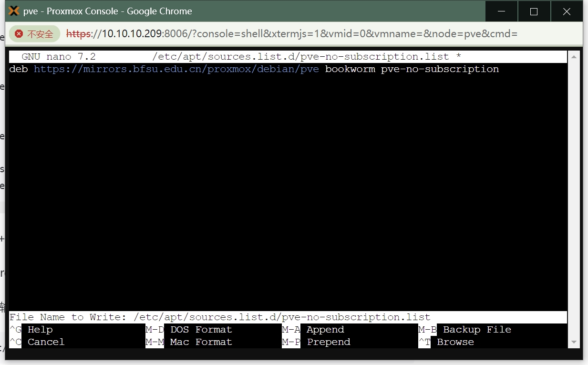Click the nano title bar file path

coord(300,57)
